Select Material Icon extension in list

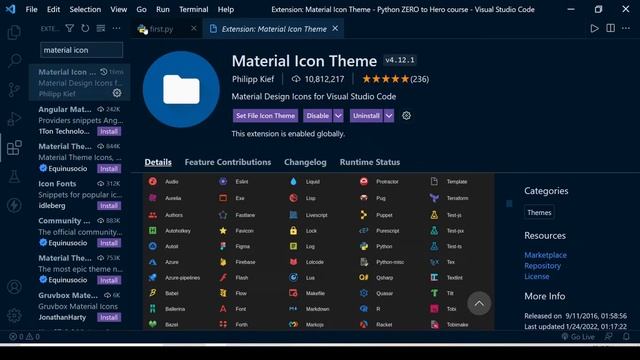[80, 82]
